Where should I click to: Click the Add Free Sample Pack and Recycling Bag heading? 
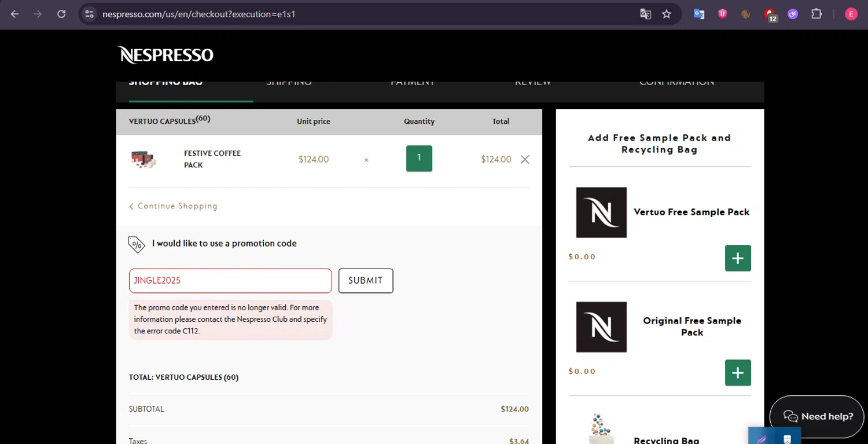tap(659, 144)
